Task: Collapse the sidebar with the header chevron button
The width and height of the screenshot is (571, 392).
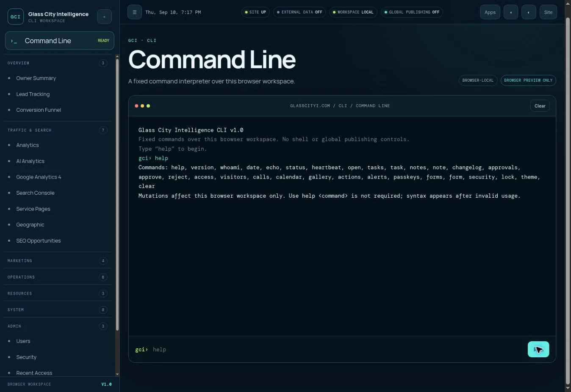Action: click(104, 17)
